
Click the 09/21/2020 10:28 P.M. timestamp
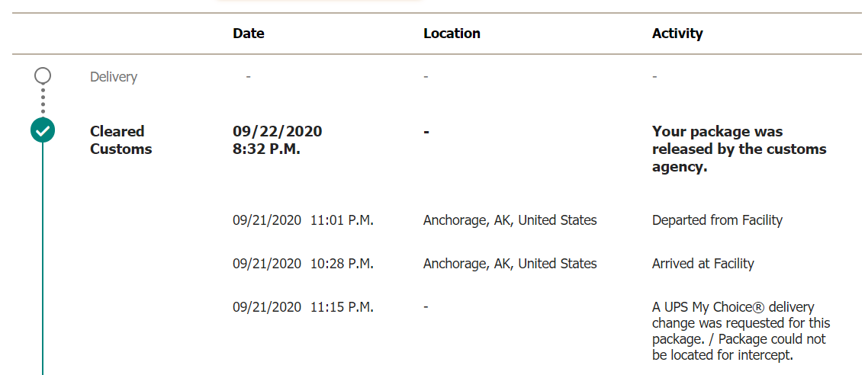pyautogui.click(x=304, y=263)
